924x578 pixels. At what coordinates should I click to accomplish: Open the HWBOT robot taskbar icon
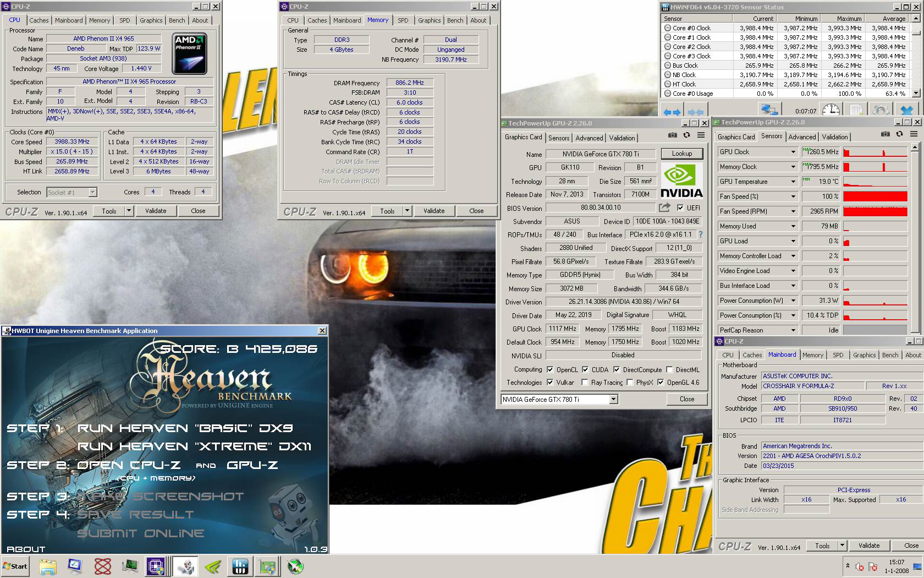pyautogui.click(x=186, y=566)
